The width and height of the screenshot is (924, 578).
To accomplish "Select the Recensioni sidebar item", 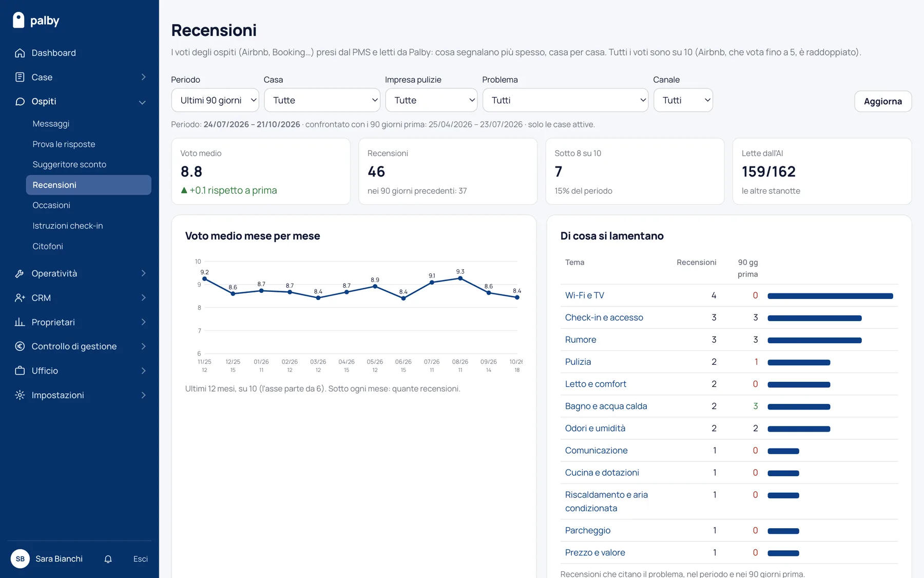I will [x=88, y=185].
